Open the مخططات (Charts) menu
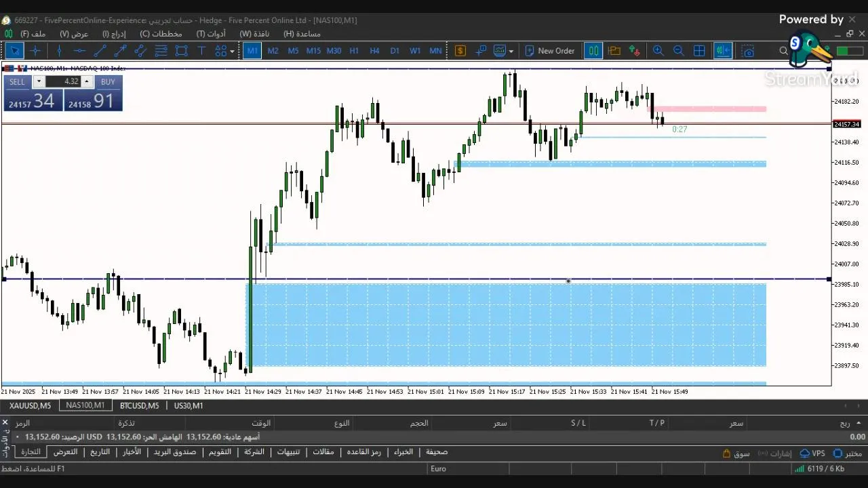868x488 pixels. [x=161, y=33]
